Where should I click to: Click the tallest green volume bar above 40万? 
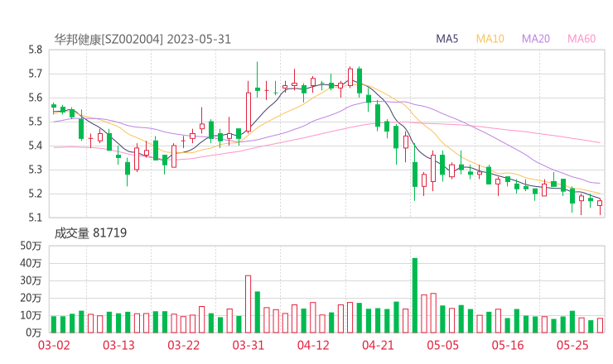coord(415,295)
